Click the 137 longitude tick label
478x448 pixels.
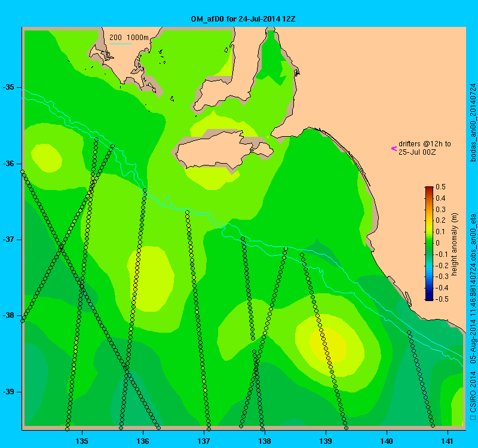coord(204,441)
